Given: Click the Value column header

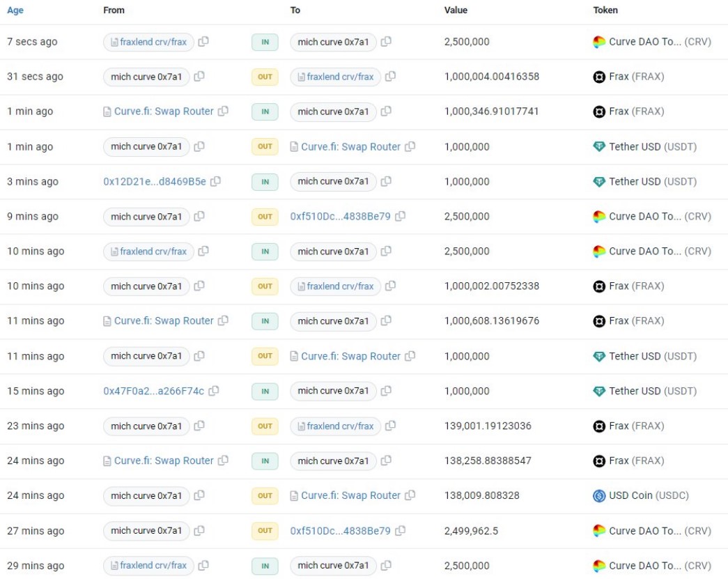Looking at the screenshot, I should pos(456,10).
